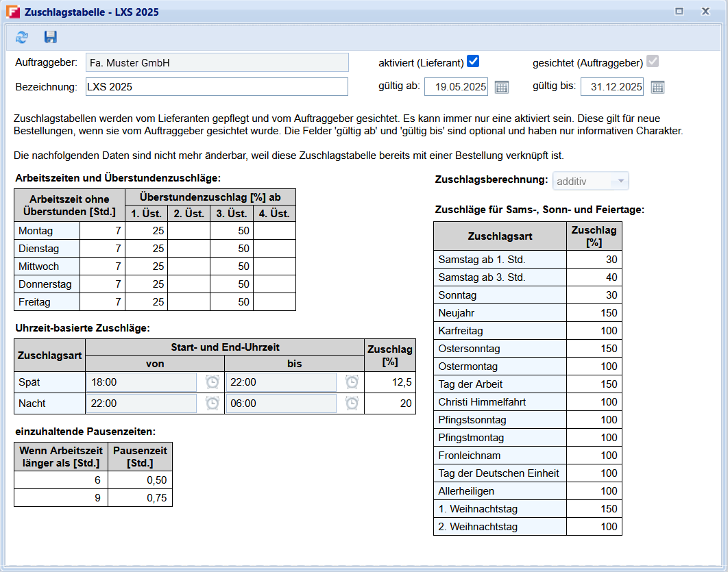Click the clock icon for Spät start time
This screenshot has height=572, width=728.
tap(213, 382)
